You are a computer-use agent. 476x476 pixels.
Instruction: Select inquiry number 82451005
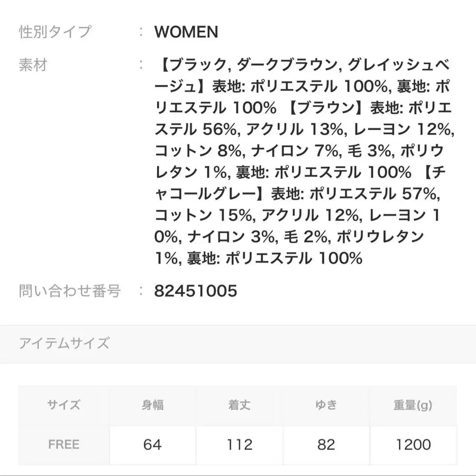pyautogui.click(x=196, y=291)
